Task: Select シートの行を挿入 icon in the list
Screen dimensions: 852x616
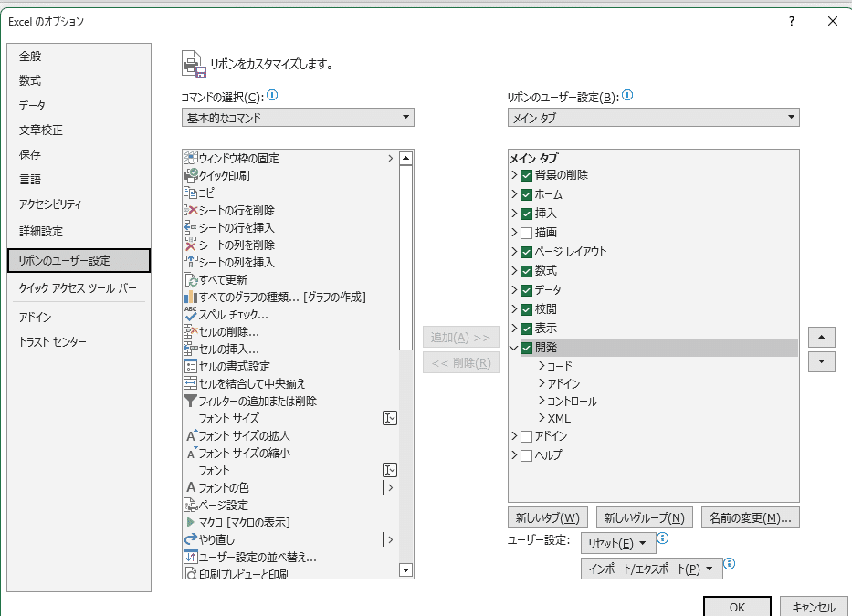Action: coord(190,227)
